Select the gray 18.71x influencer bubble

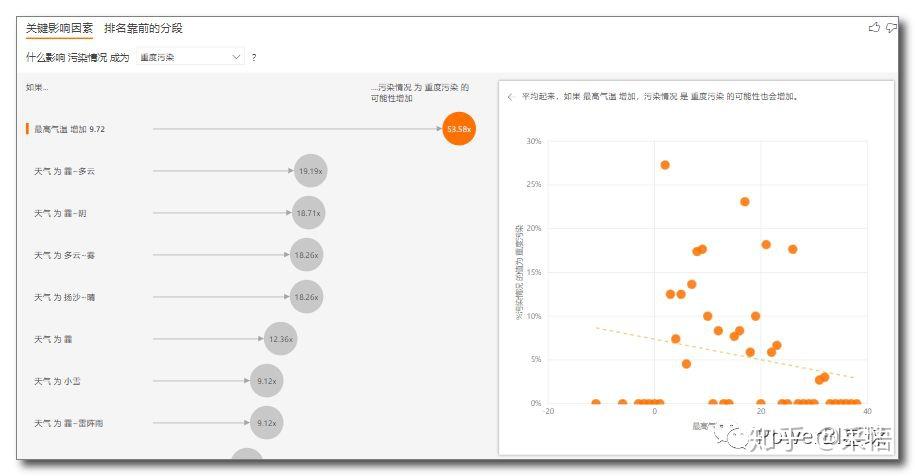(309, 213)
